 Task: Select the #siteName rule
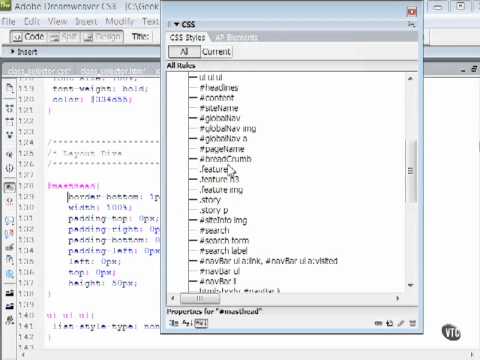pos(219,108)
